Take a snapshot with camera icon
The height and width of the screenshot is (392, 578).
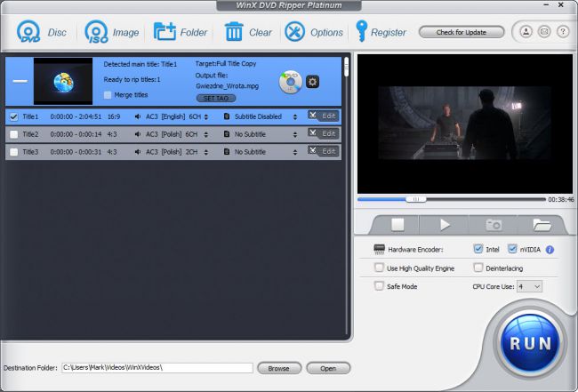click(x=493, y=224)
